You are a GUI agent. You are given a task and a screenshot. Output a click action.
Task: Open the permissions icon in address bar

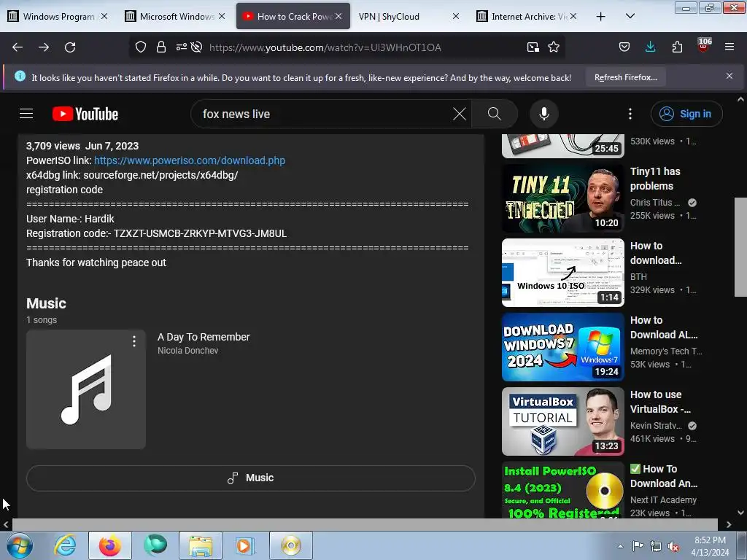181,47
